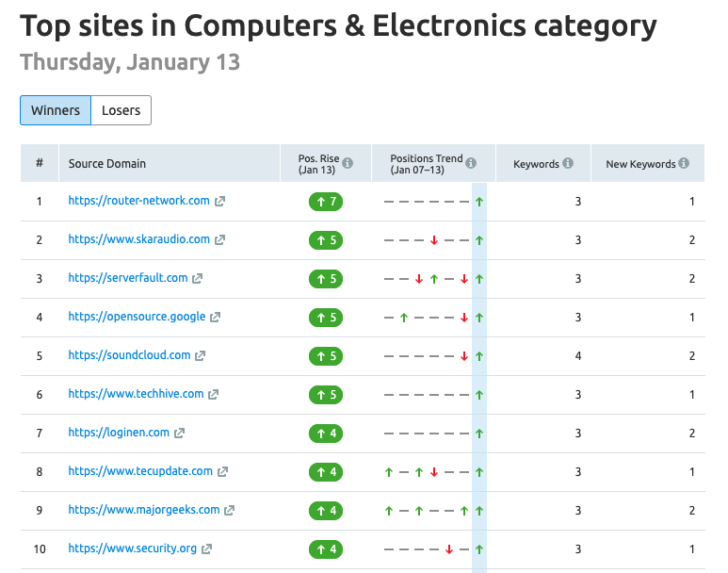Click the red down arrow in security.org trend

[x=449, y=549]
